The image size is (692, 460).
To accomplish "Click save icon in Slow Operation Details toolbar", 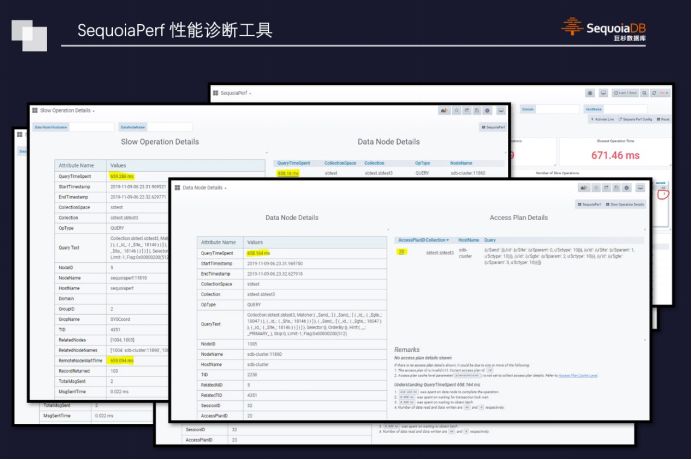I will [x=477, y=111].
